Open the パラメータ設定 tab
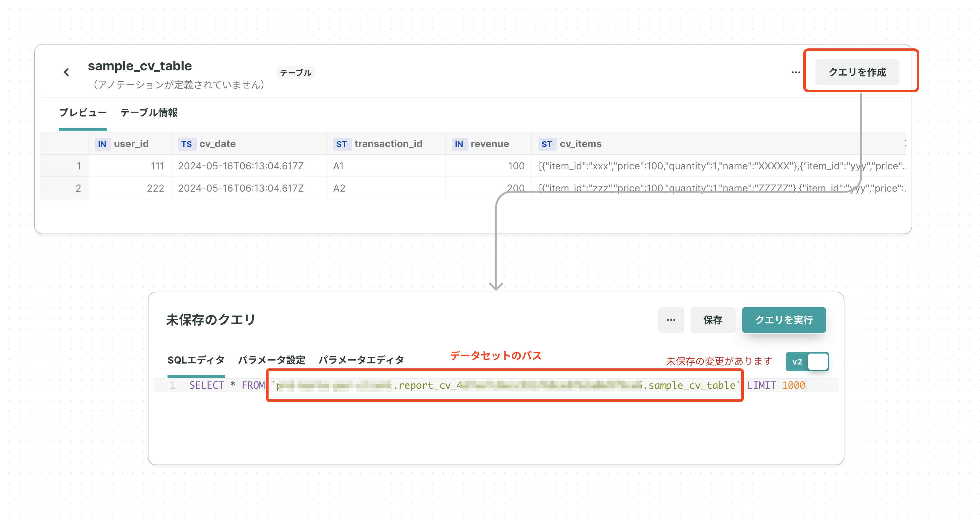Screen dimensions: 980x520 coord(272,360)
